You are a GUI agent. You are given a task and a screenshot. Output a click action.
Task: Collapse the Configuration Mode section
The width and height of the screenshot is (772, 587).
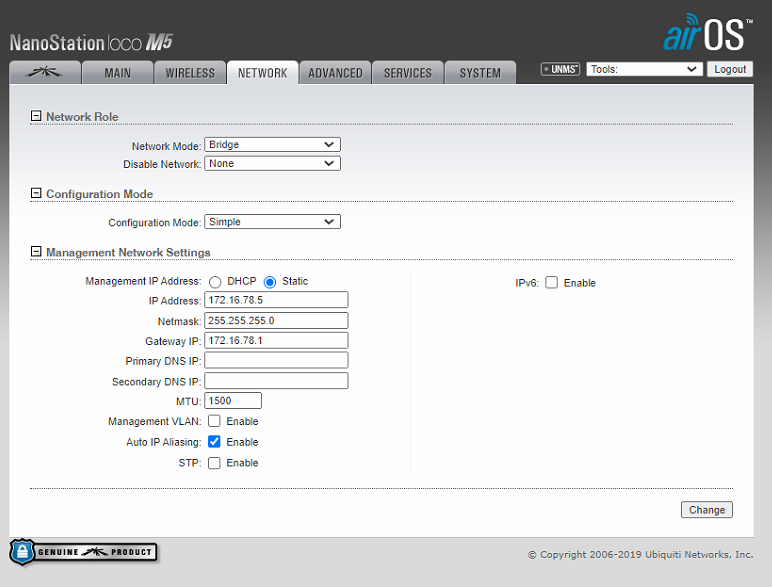[x=36, y=193]
